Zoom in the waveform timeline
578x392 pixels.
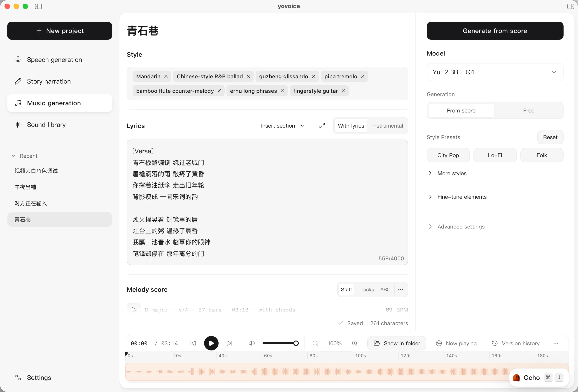(355, 343)
